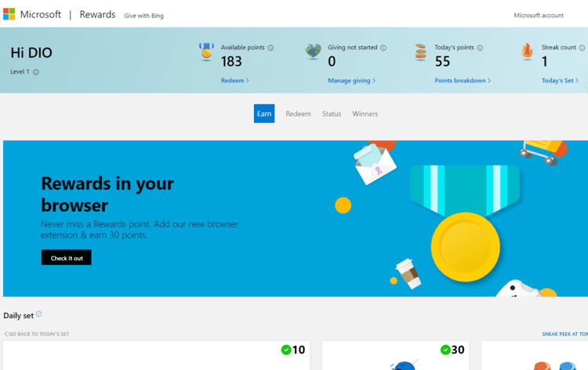Screen dimensions: 588x370
Task: Open the Winners tab
Action: click(x=365, y=114)
